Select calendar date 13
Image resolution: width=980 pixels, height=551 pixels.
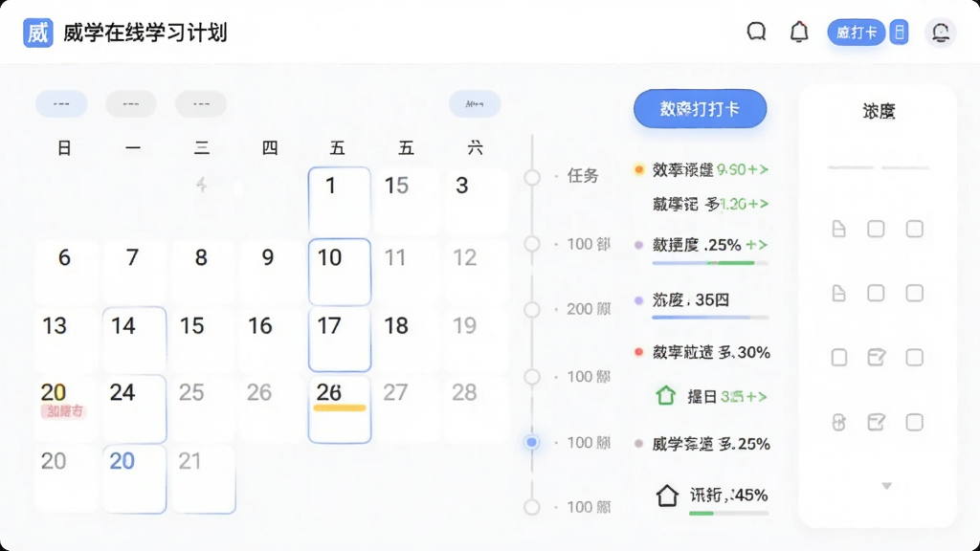[64, 340]
